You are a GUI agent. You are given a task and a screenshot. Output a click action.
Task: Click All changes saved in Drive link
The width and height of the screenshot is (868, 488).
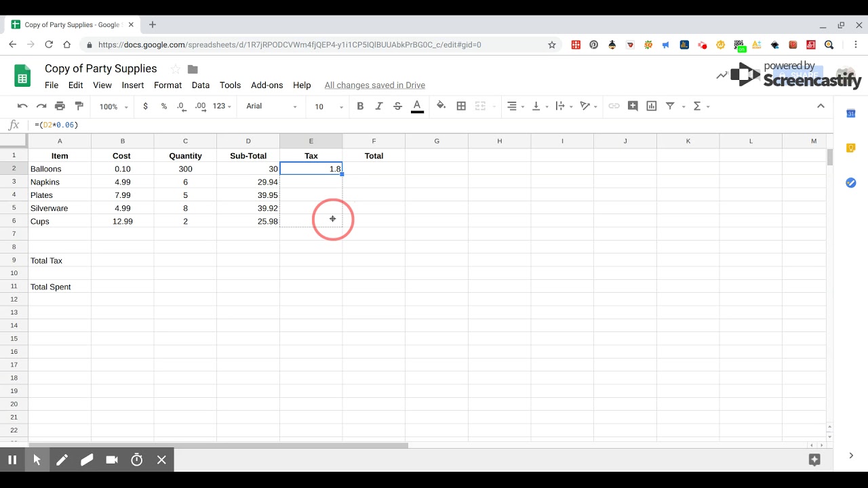click(x=375, y=85)
